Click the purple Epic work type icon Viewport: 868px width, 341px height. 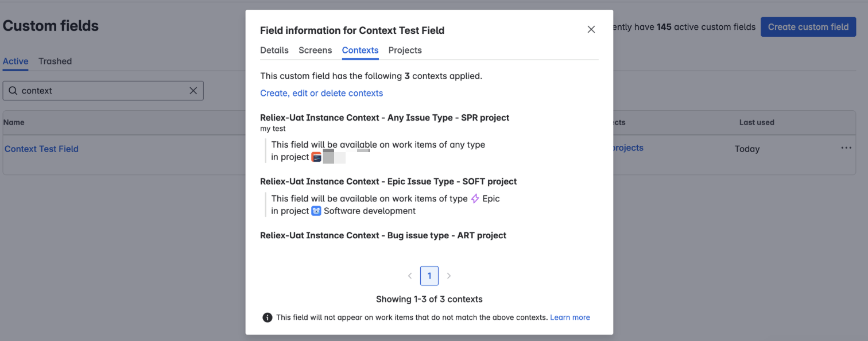(475, 199)
